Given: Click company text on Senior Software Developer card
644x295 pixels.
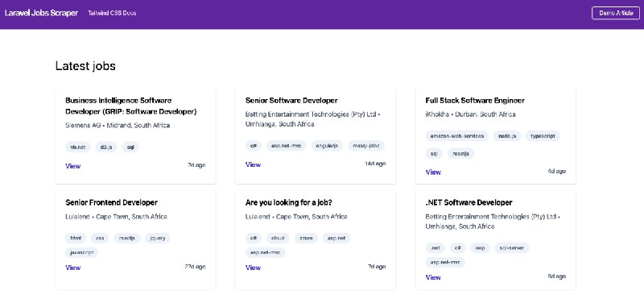Looking at the screenshot, I should pyautogui.click(x=313, y=119).
